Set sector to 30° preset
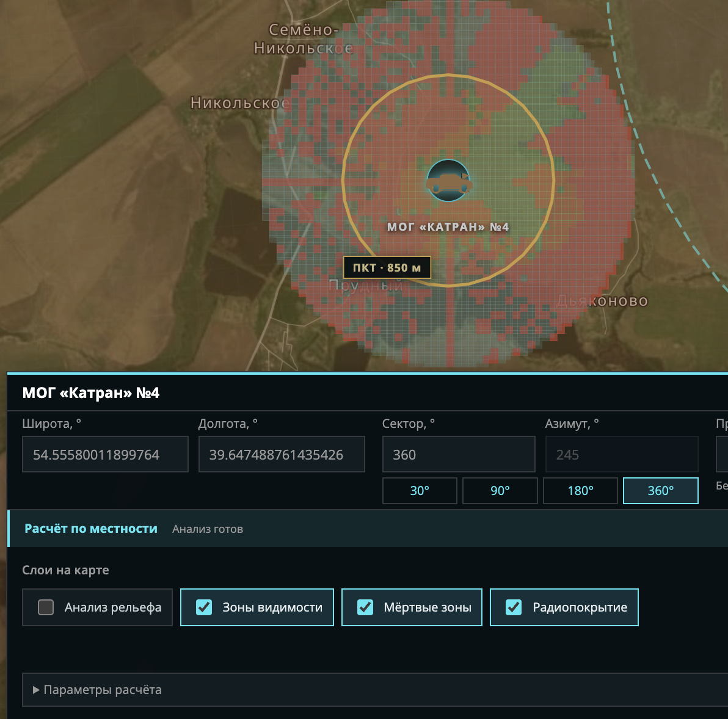Image resolution: width=728 pixels, height=719 pixels. 420,491
